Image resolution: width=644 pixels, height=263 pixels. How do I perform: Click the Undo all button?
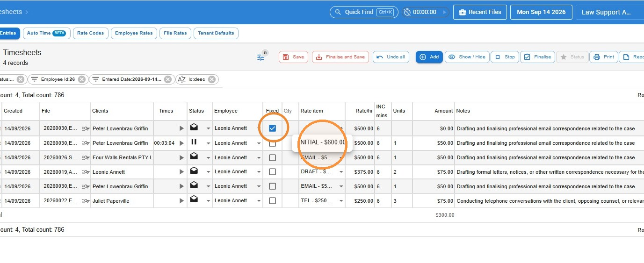391,57
